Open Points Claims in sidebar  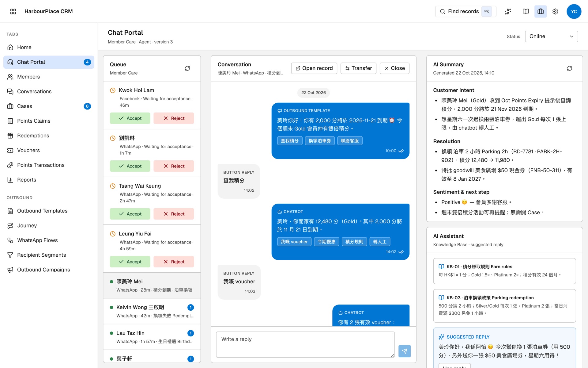tap(49, 121)
